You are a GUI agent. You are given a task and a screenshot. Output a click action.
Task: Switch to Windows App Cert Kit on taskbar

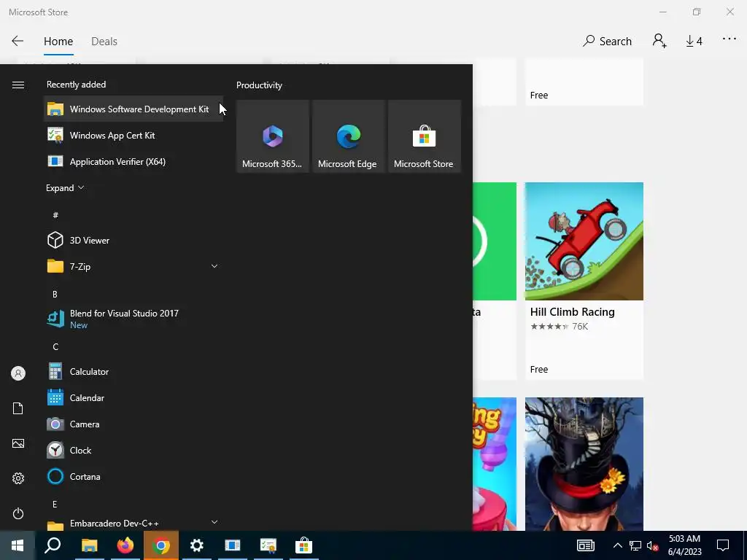pyautogui.click(x=268, y=545)
